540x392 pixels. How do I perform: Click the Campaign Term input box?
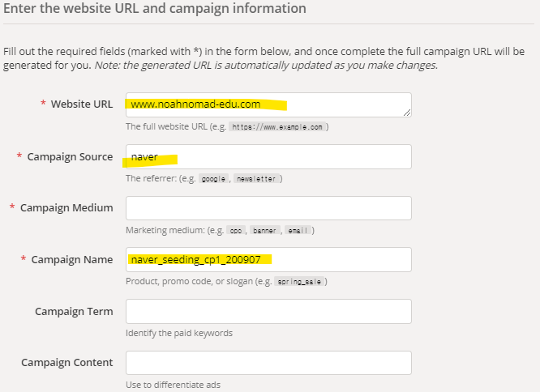tap(268, 311)
